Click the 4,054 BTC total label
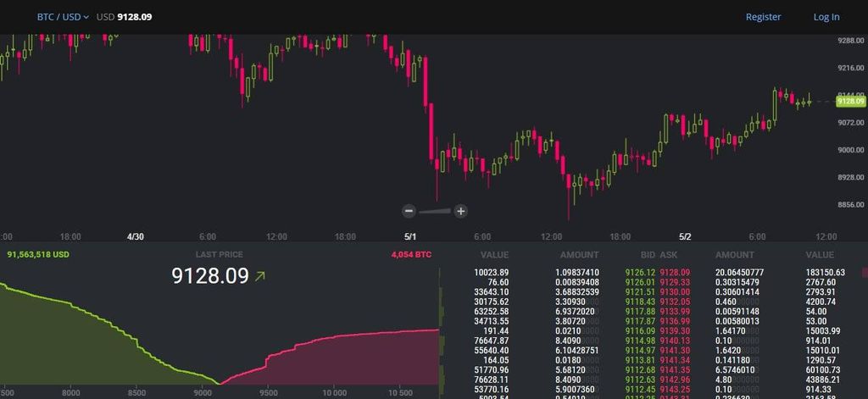The height and width of the screenshot is (399, 868). [411, 254]
